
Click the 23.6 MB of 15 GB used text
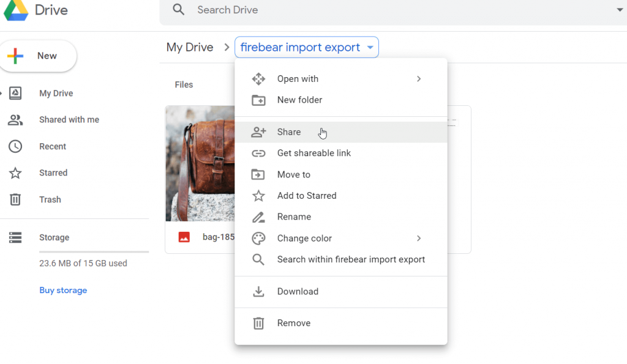coord(83,263)
